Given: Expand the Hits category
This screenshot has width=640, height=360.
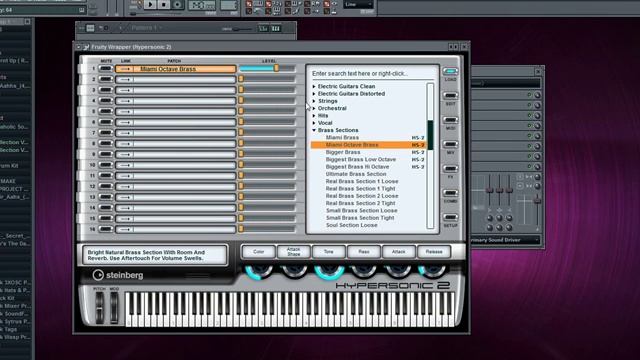Looking at the screenshot, I should (314, 116).
